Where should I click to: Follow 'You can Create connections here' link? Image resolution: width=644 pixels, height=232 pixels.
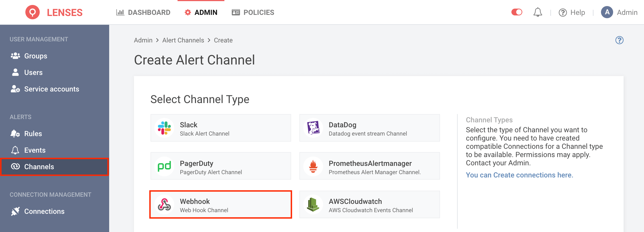[x=519, y=175]
